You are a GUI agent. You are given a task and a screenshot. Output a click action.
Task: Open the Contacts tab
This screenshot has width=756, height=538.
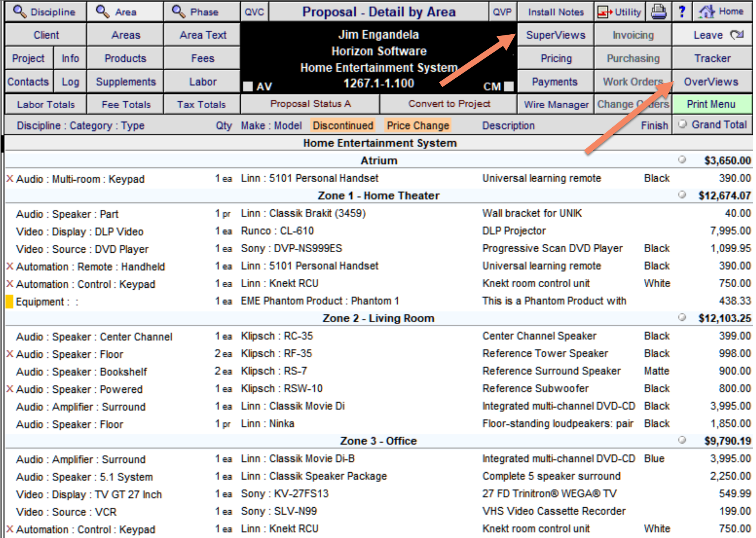click(28, 81)
